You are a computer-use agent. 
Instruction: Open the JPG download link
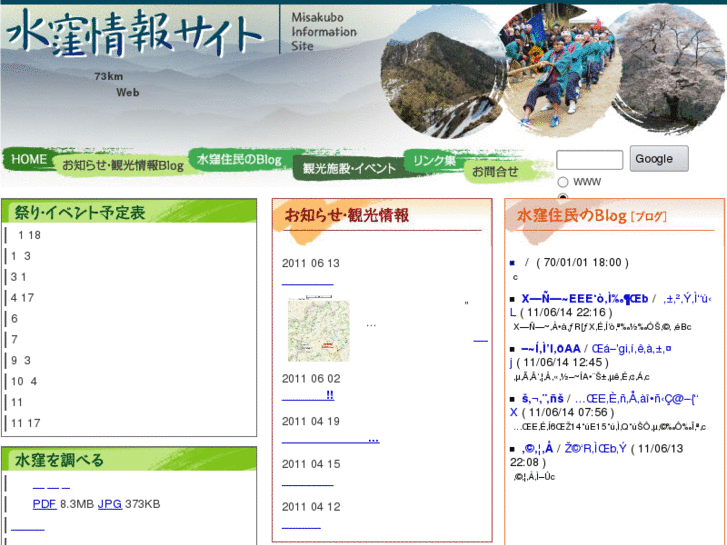[x=110, y=504]
